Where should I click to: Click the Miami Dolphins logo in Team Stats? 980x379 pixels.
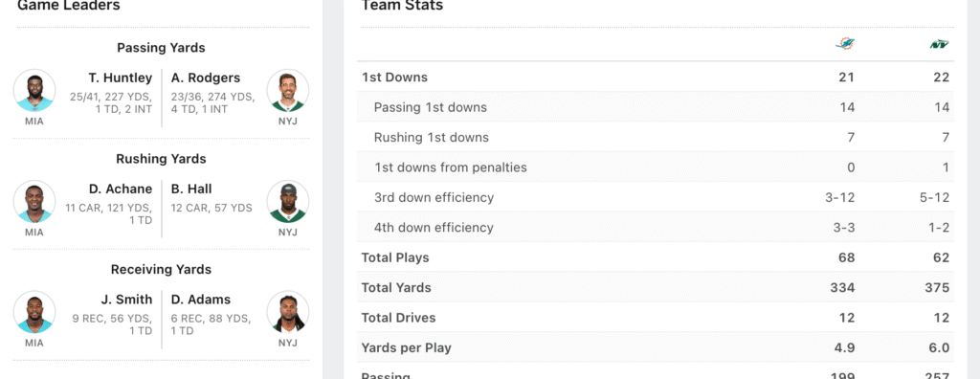pos(845,44)
